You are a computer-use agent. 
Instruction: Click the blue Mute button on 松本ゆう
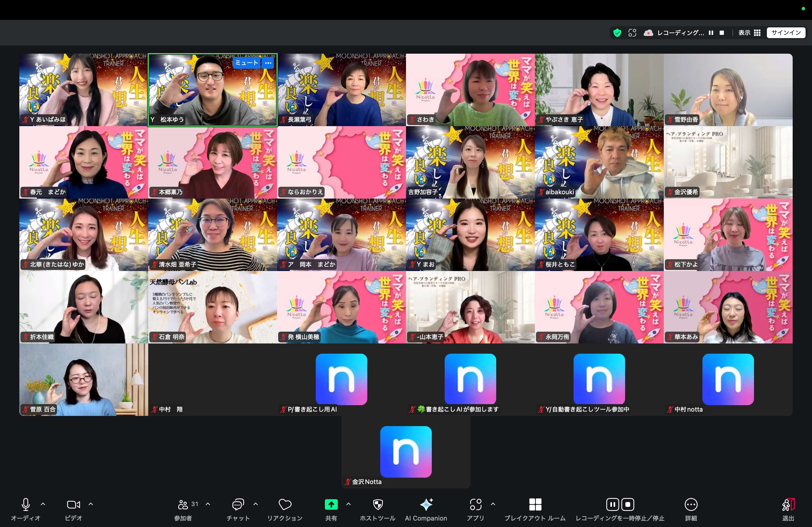[x=247, y=63]
